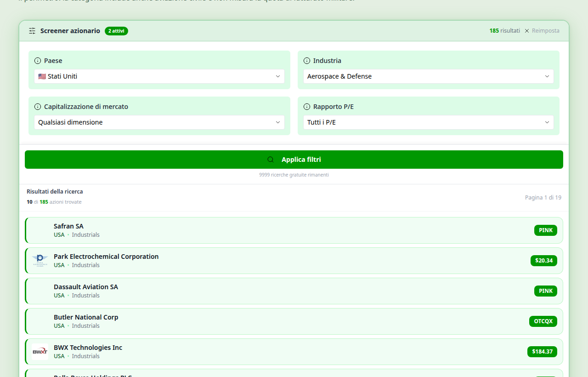This screenshot has height=377, width=588.
Task: Click the Risultati della ricerca heading
Action: (x=55, y=192)
